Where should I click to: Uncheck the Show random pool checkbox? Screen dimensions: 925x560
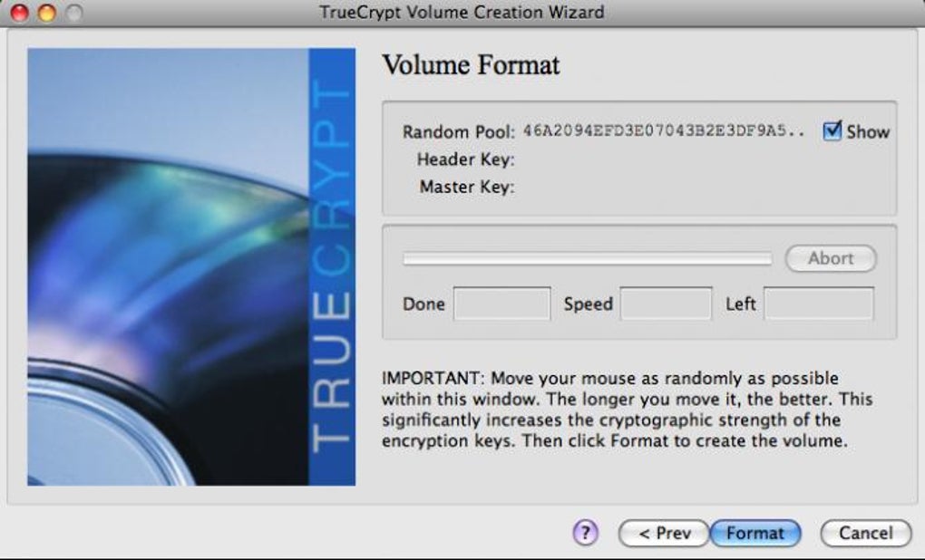click(x=832, y=130)
